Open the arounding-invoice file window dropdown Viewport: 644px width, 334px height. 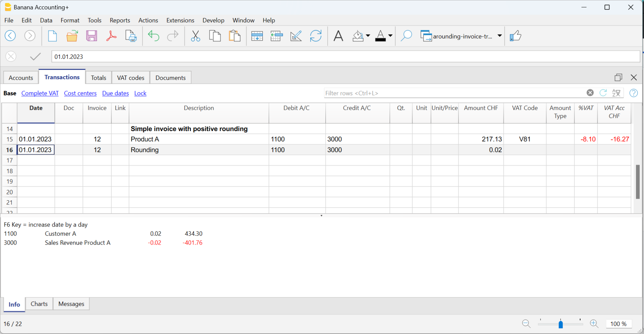tap(499, 36)
